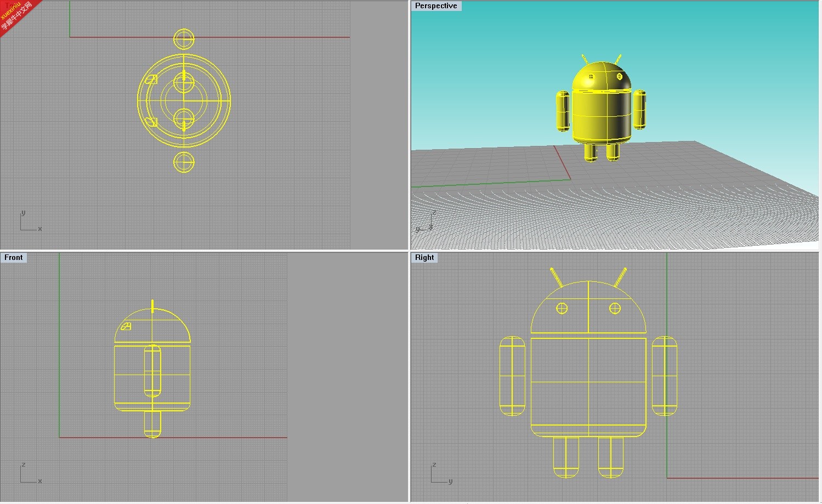Select the Android torso in Right viewport
Viewport: 822px width, 504px height.
[588, 387]
